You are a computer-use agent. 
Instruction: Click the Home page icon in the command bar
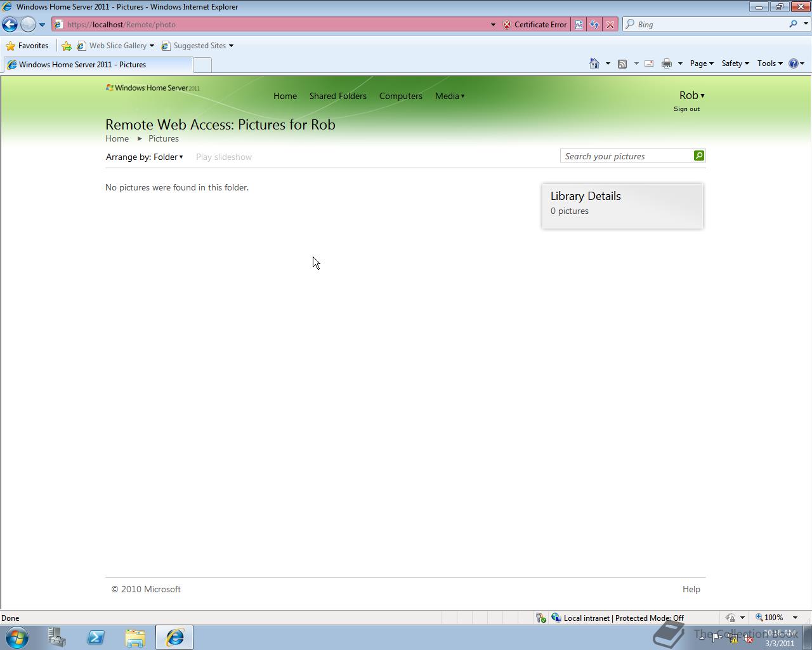594,63
